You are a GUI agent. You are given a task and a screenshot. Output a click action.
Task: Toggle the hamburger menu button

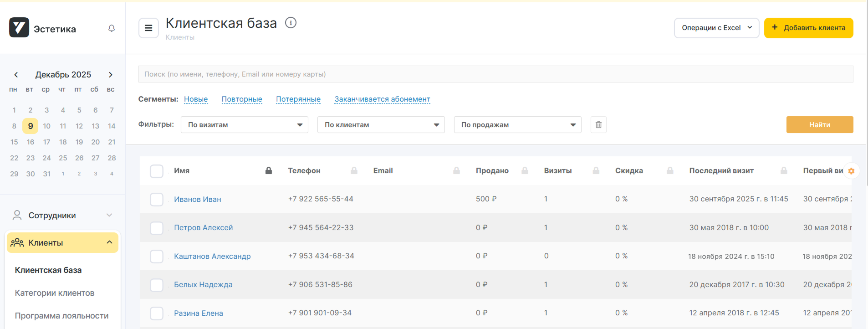[x=148, y=28]
